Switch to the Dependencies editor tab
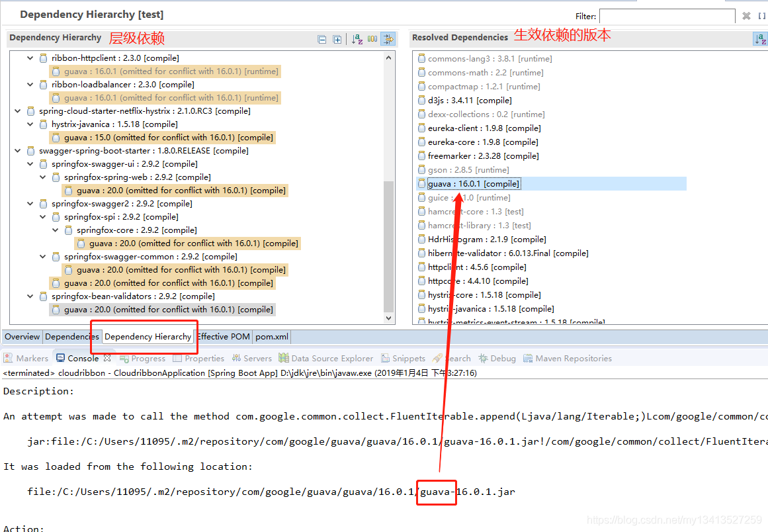 point(72,337)
